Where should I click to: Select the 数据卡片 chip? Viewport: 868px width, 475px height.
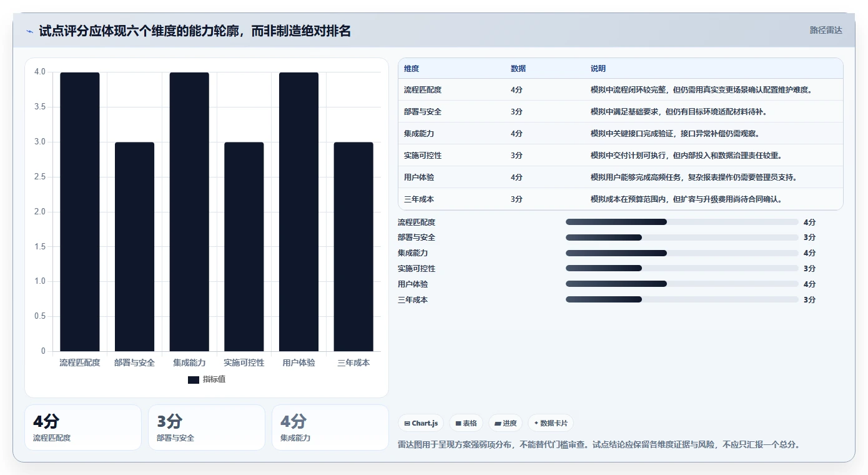coord(551,423)
